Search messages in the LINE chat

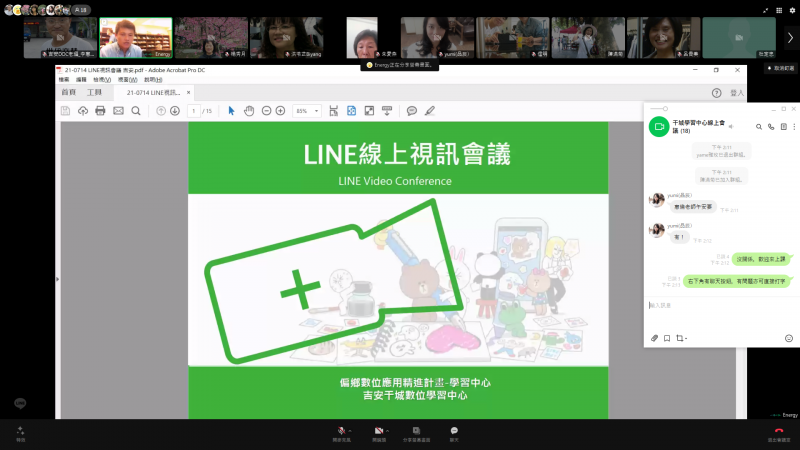point(759,127)
